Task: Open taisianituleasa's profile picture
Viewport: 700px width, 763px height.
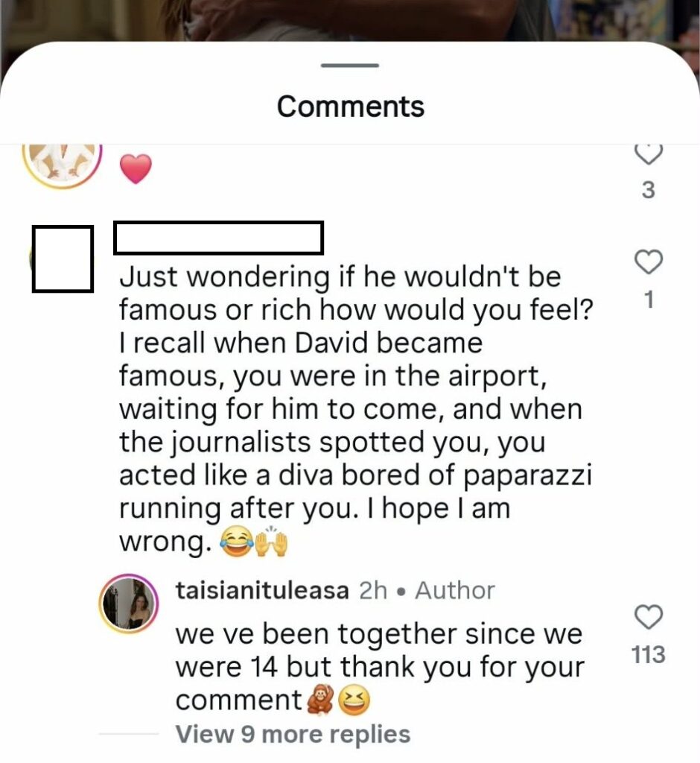Action: click(x=129, y=604)
